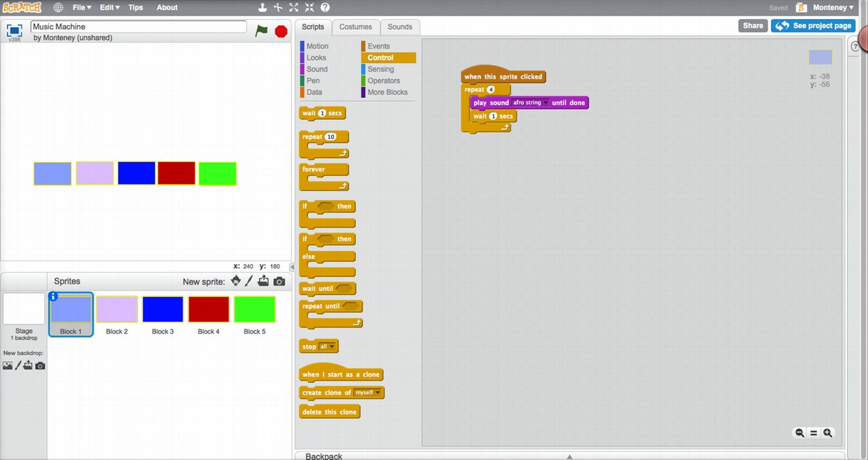Screen dimensions: 868x460
Task: Click the green flag to run the project
Action: 262,31
